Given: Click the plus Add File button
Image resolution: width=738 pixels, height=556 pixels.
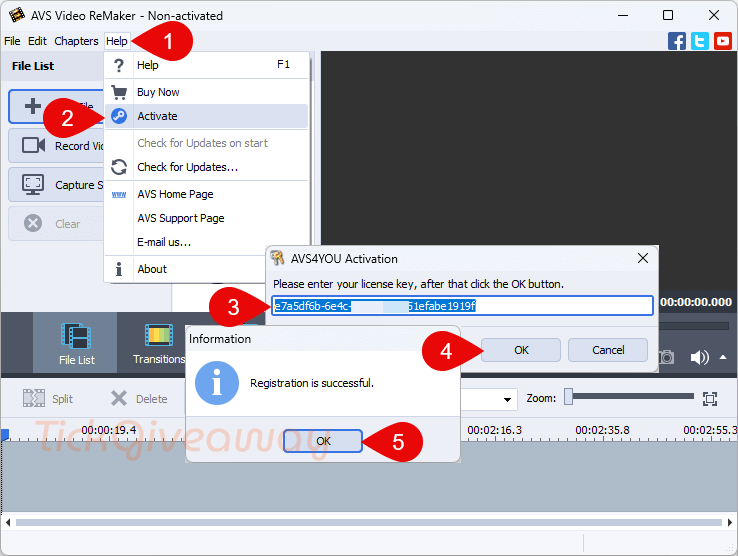Looking at the screenshot, I should click(x=56, y=106).
